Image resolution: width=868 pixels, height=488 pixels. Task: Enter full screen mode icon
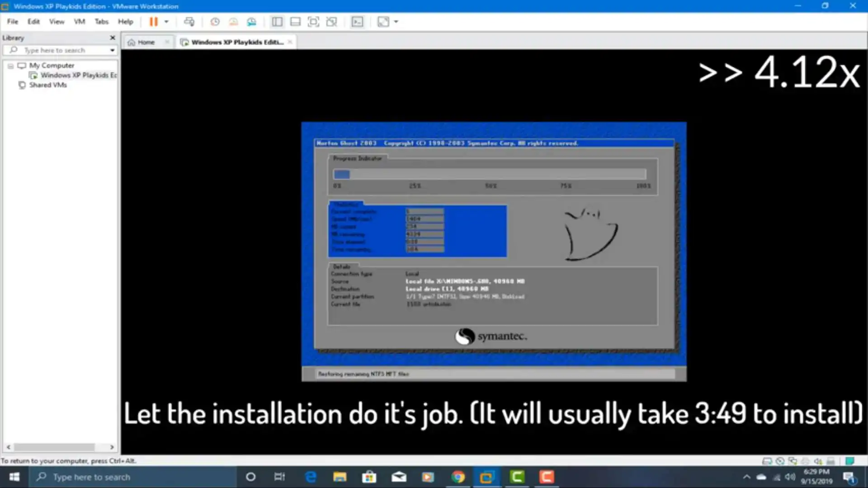[313, 22]
